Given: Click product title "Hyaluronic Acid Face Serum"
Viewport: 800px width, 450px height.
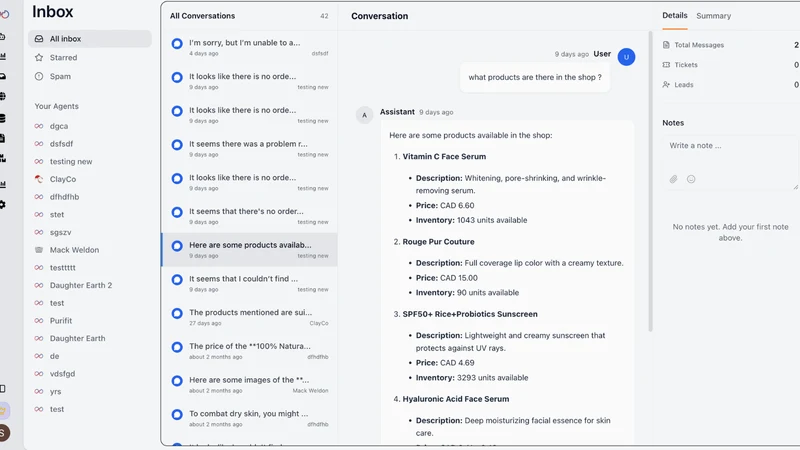Looking at the screenshot, I should click(456, 399).
